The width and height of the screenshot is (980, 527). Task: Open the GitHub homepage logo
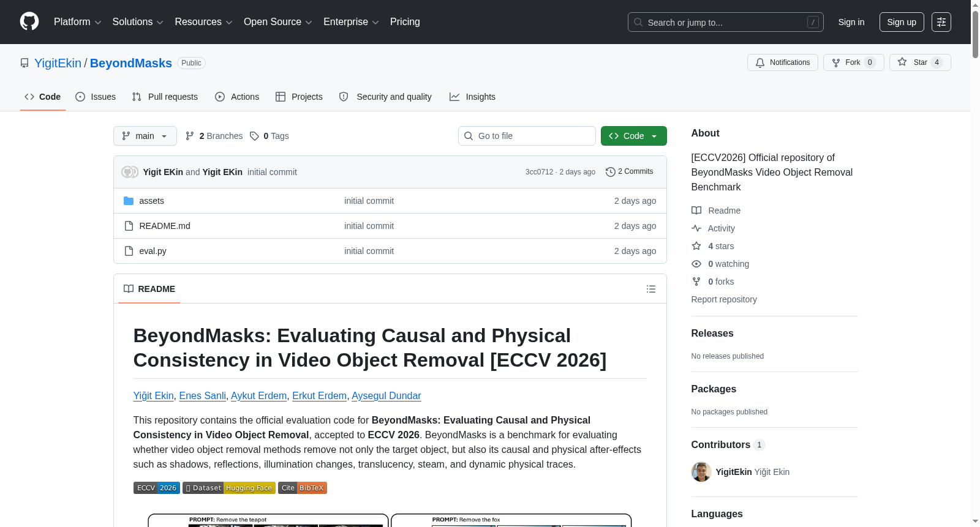pos(29,22)
